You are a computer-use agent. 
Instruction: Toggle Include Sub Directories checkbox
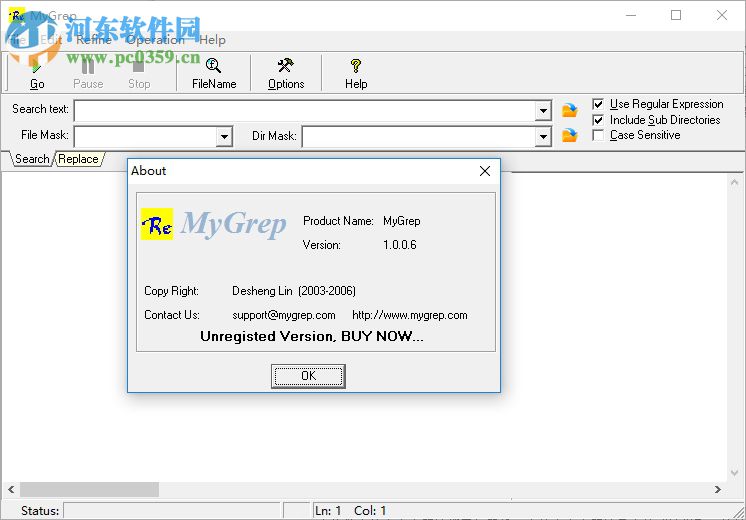point(598,120)
